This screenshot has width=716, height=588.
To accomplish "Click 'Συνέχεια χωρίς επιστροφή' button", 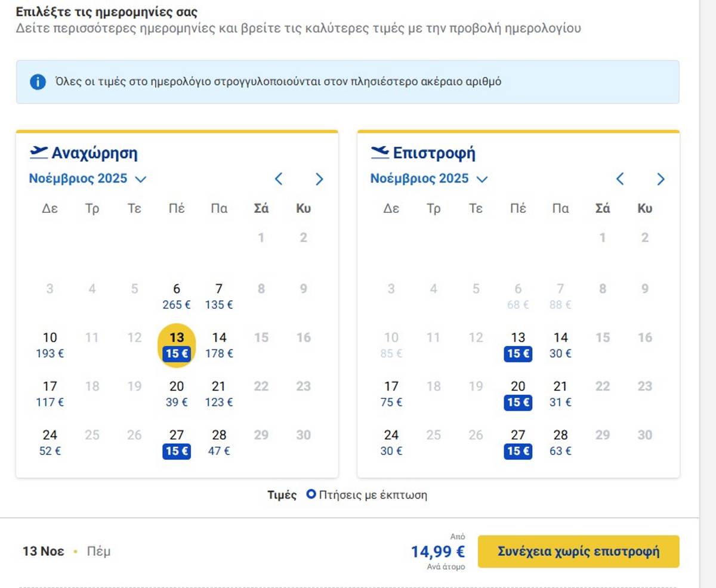I will (x=578, y=551).
